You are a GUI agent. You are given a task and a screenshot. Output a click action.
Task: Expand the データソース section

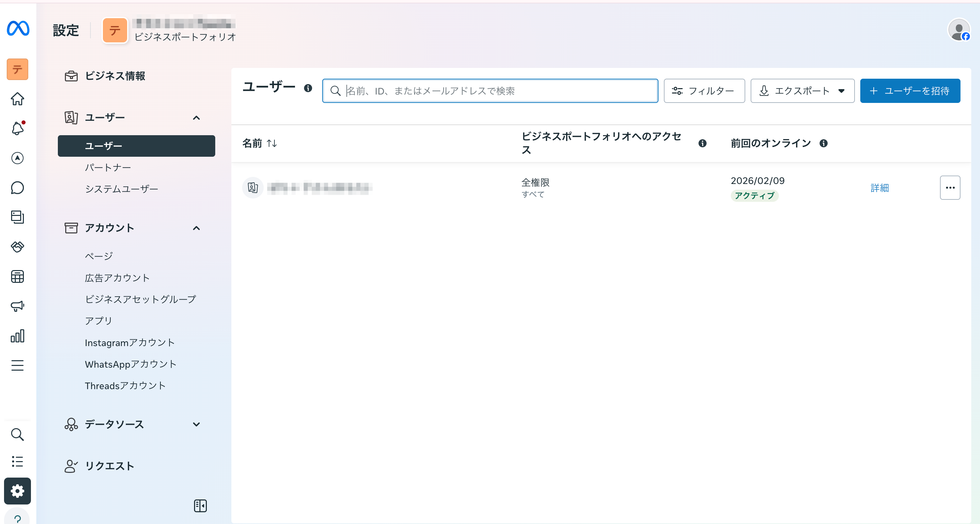(x=196, y=424)
